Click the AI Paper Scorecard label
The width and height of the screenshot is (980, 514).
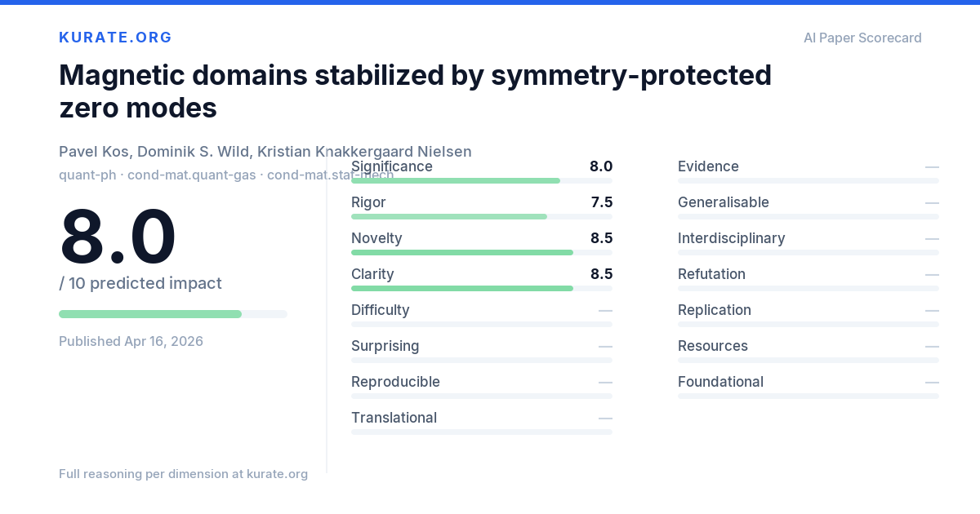(x=862, y=38)
